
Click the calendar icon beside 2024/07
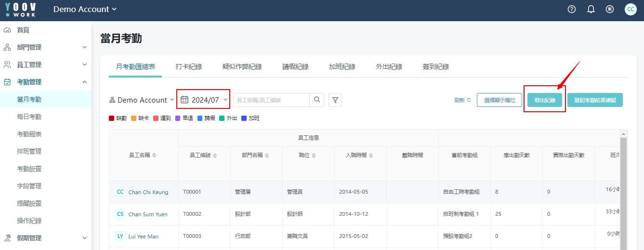184,100
